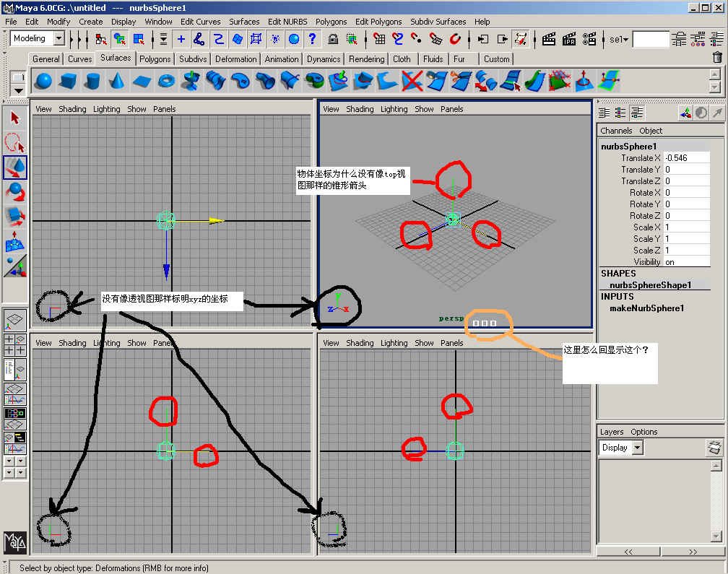Create a NURBS cone from the shelf
The width and height of the screenshot is (728, 574).
(117, 81)
